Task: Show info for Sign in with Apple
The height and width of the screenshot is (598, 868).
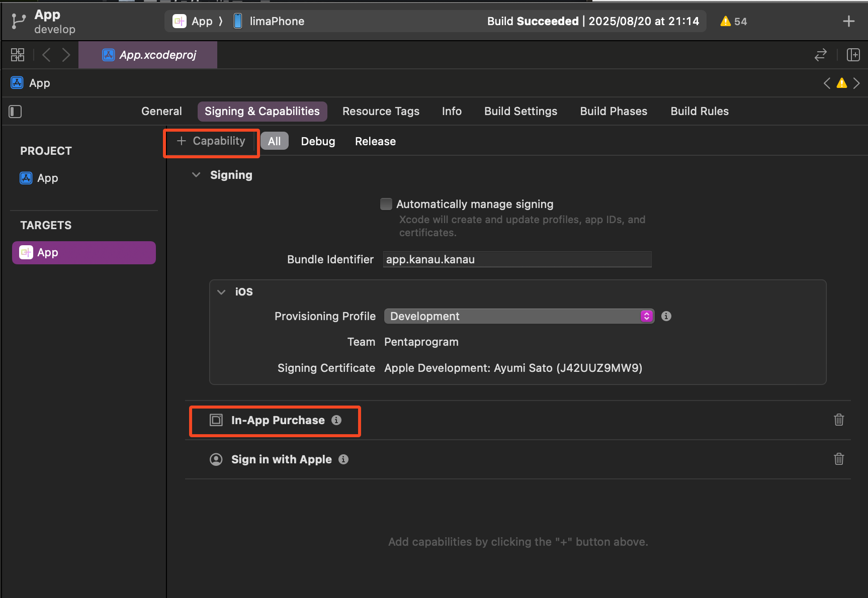Action: [x=343, y=459]
